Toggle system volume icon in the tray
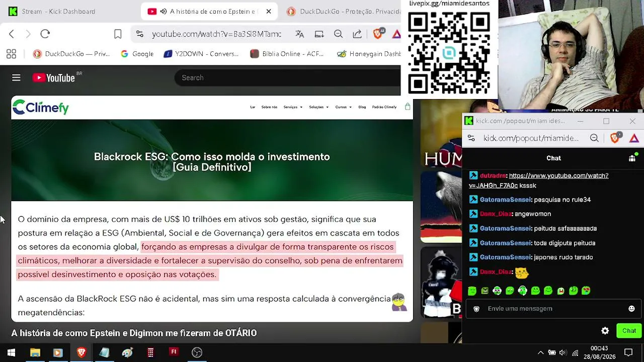Image resolution: width=644 pixels, height=362 pixels. [563, 352]
